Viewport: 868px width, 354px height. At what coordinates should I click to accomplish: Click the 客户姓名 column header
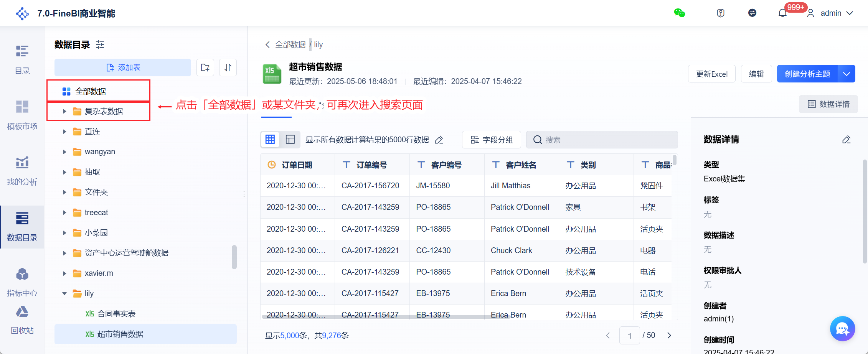[521, 165]
